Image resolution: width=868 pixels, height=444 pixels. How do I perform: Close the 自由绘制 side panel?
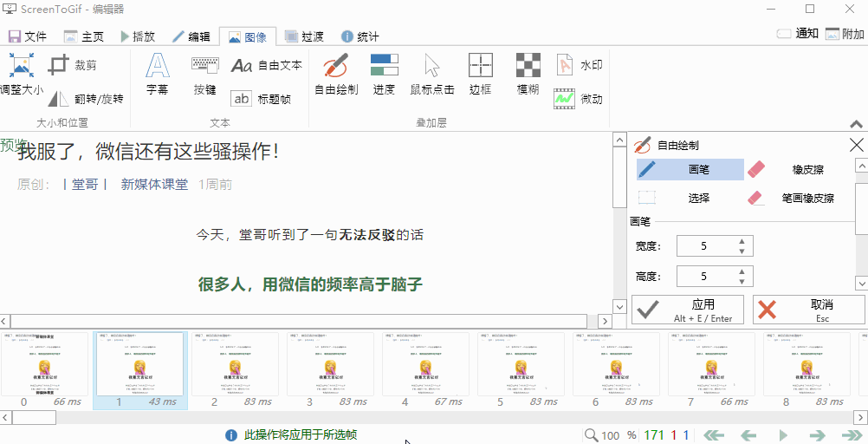(856, 145)
